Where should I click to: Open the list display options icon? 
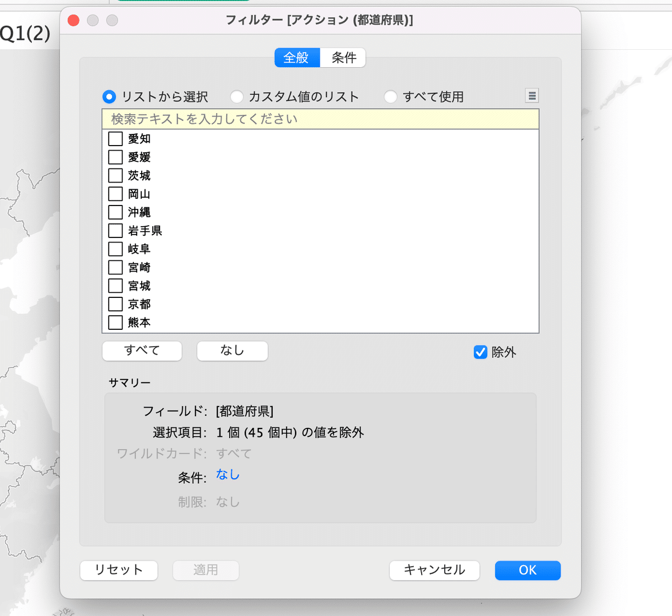[531, 96]
